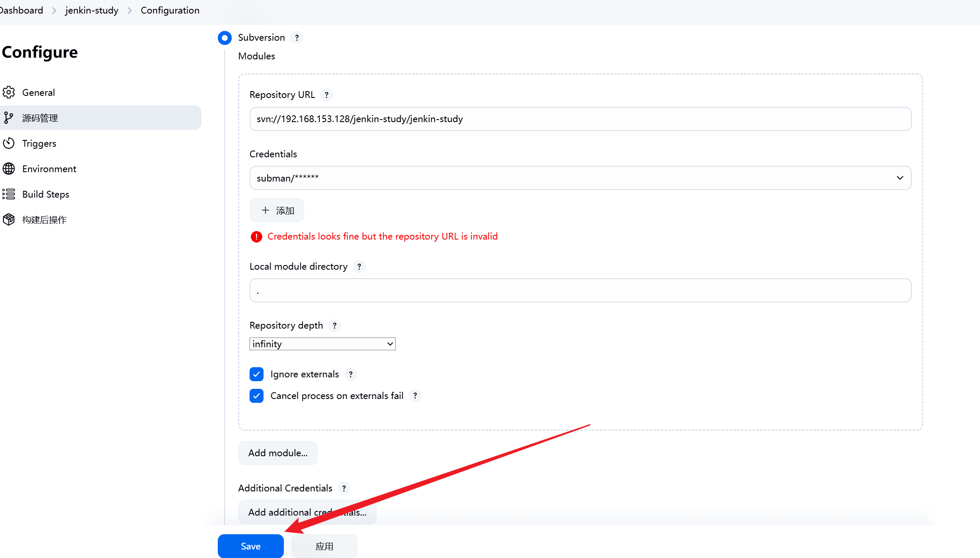Image resolution: width=980 pixels, height=558 pixels.
Task: Click the Save button
Action: (251, 546)
